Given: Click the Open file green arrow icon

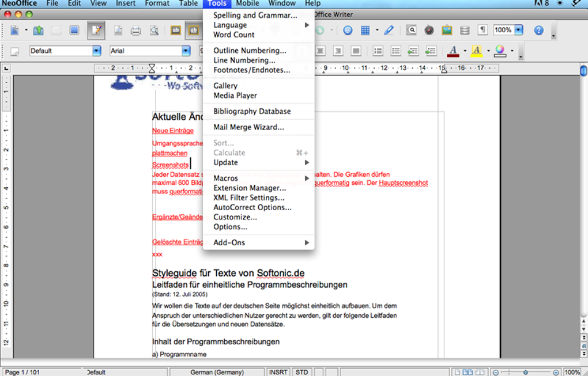Looking at the screenshot, I should click(38, 30).
